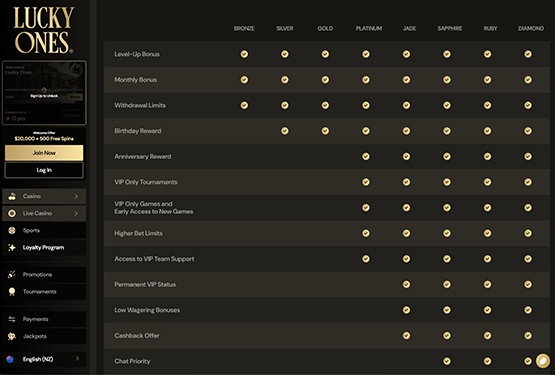Go to Sports section
Screen dimensions: 555x375
tap(44, 231)
